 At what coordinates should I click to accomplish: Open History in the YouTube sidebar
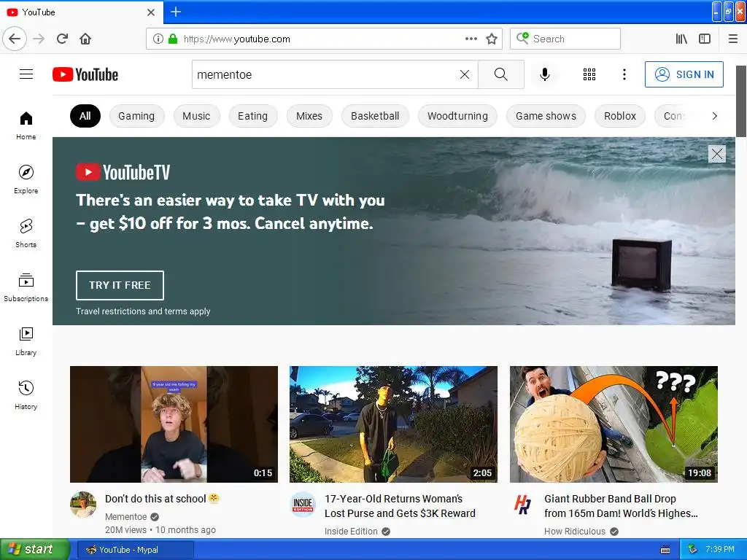click(26, 394)
